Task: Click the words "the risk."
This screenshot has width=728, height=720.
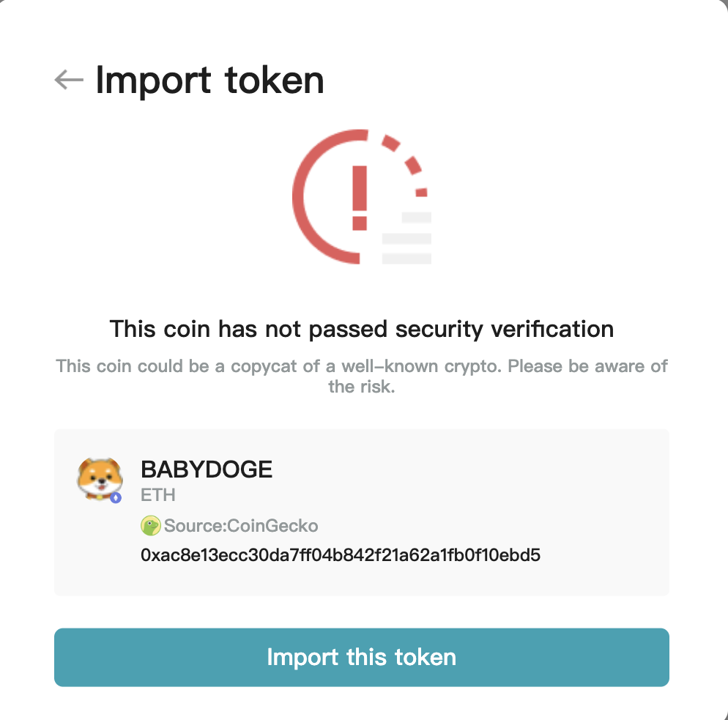Action: [362, 387]
